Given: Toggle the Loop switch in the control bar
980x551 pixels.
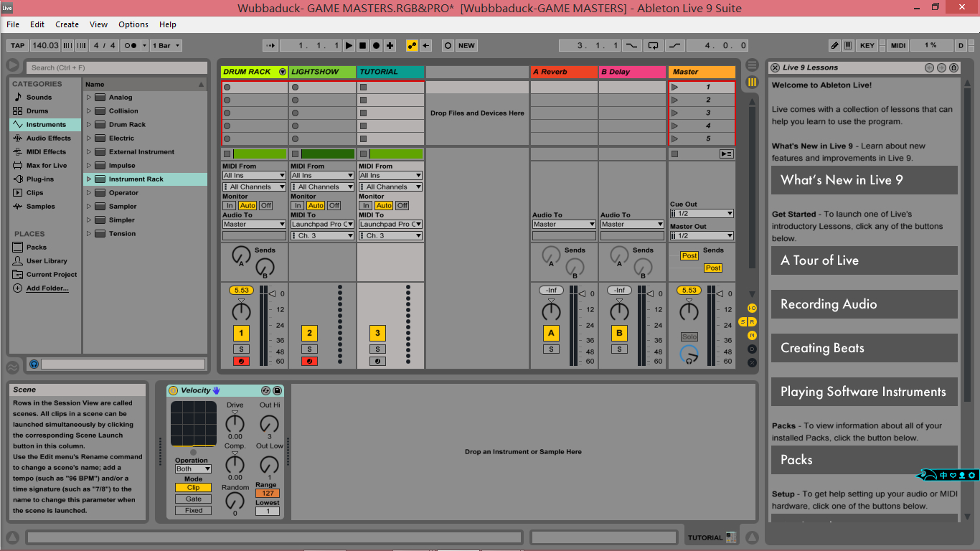Looking at the screenshot, I should coord(653,45).
